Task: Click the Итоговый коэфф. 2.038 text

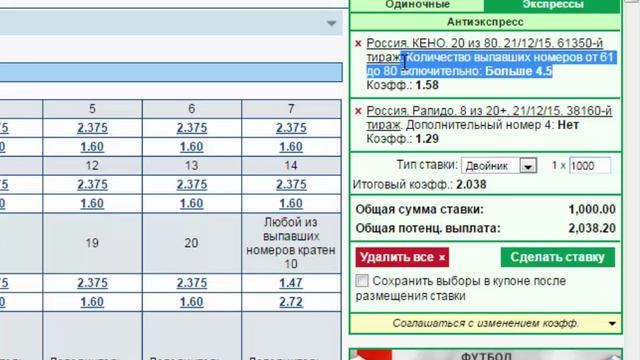Action: point(420,184)
